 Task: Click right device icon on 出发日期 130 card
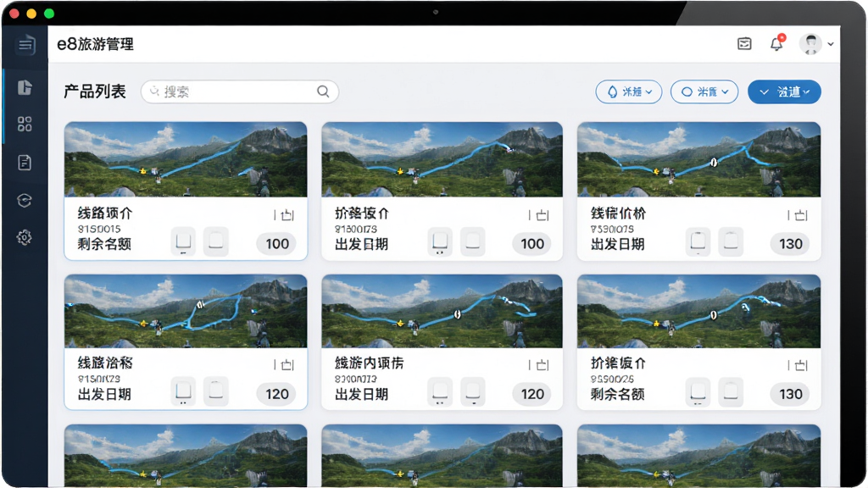tap(731, 241)
